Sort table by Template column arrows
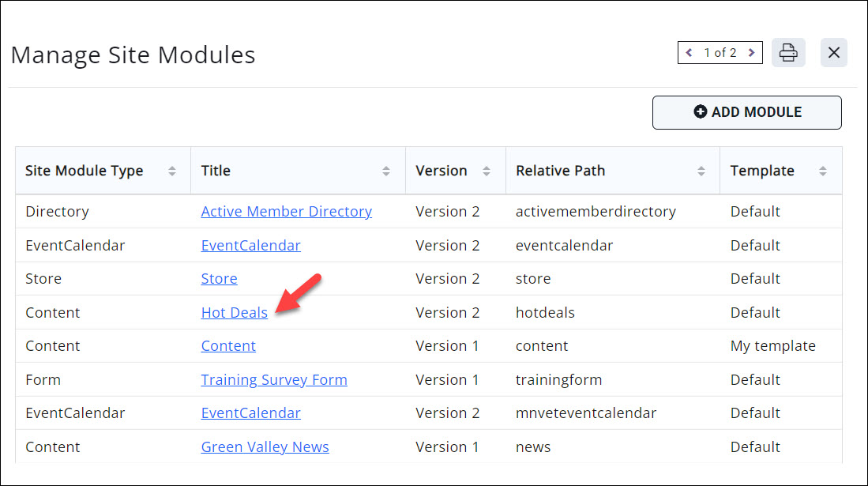The image size is (868, 486). coord(823,171)
